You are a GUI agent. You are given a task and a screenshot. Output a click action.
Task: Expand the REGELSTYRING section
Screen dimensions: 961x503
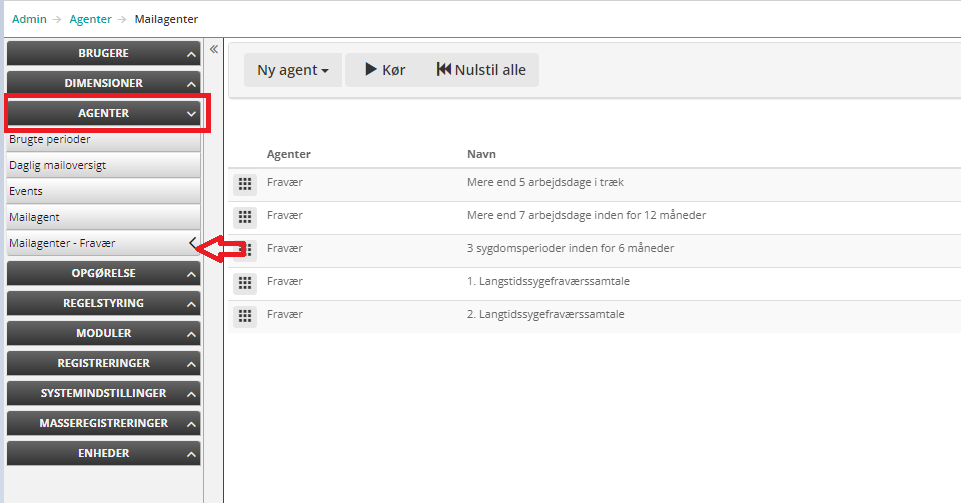coord(103,303)
